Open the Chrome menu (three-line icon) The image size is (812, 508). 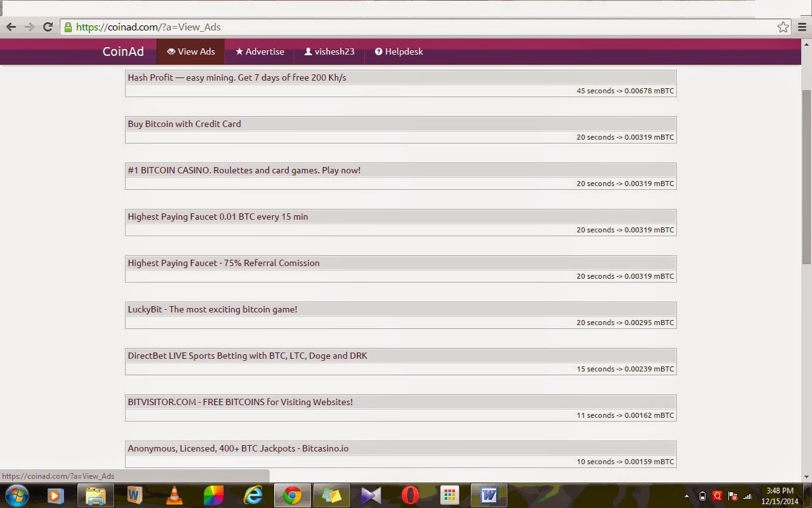802,27
